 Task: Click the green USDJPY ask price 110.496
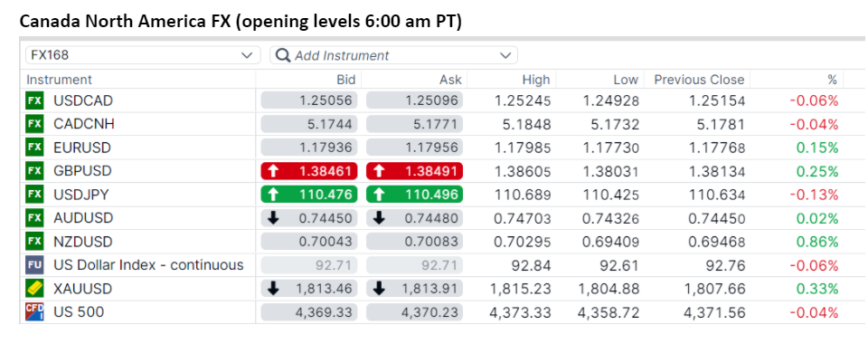pos(415,195)
